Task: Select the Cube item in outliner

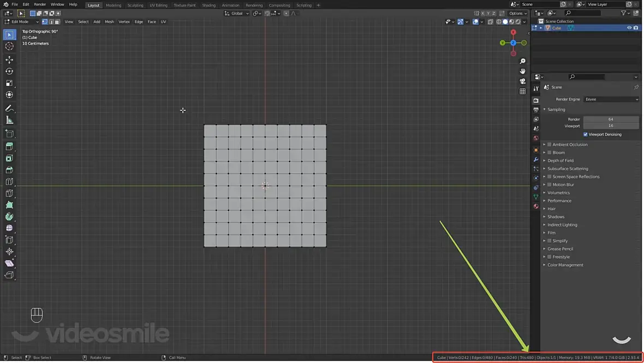Action: tap(557, 28)
